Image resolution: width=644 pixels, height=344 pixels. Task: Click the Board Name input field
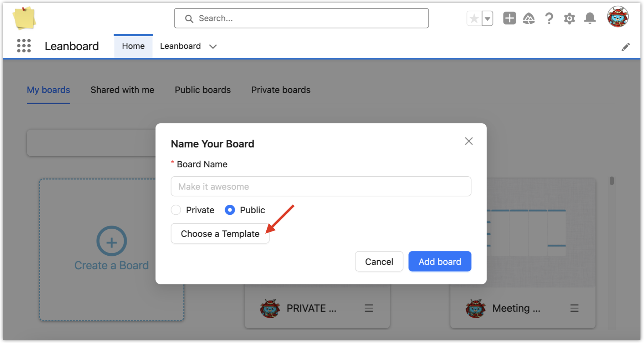pos(321,187)
